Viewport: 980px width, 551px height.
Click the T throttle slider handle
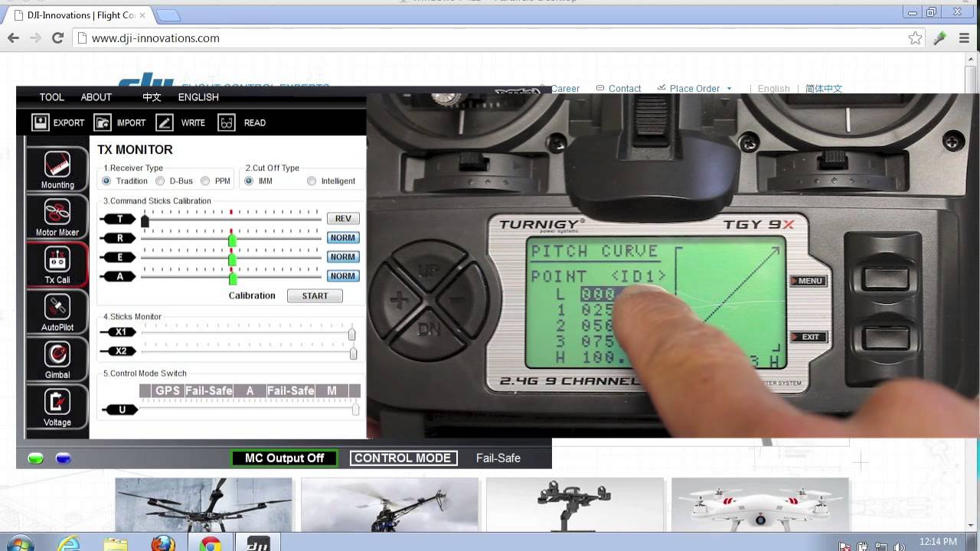click(x=145, y=220)
